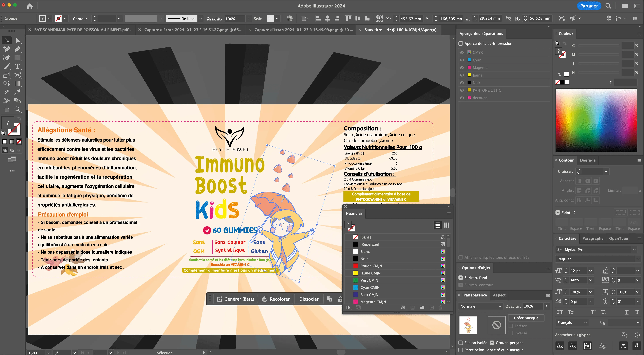Toggle the Fusion isolée checkbox
Image resolution: width=644 pixels, height=355 pixels.
coord(461,343)
